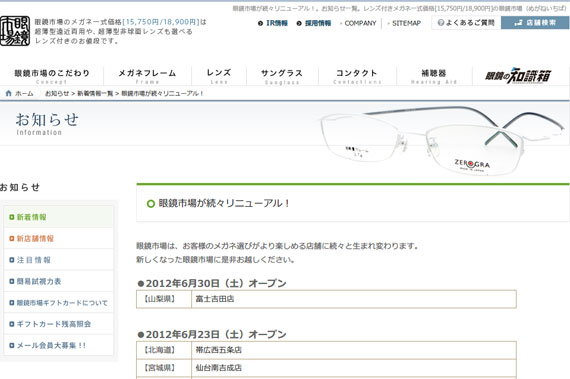Open the サングラス Sunglass menu

pyautogui.click(x=282, y=76)
